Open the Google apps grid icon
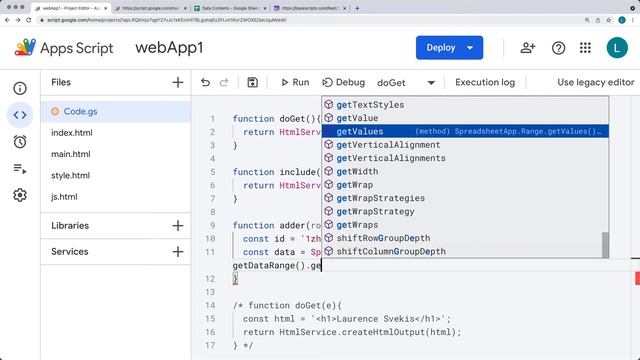The image size is (640, 360). tap(585, 48)
